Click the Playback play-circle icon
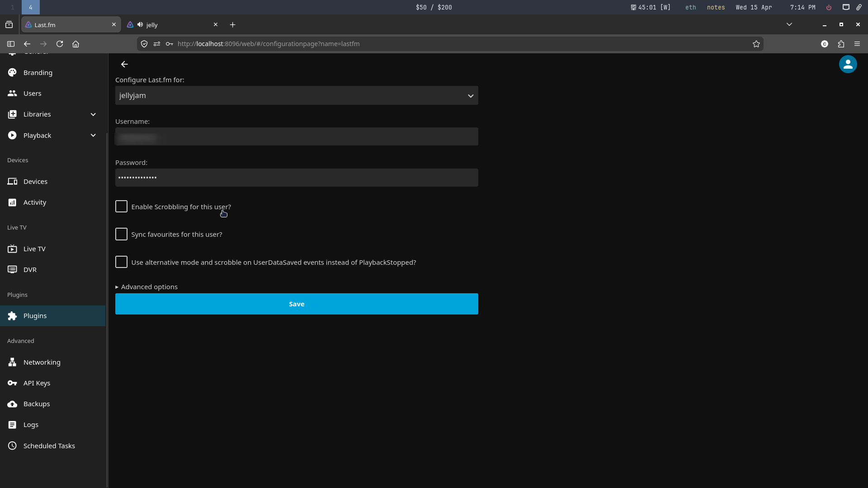Viewport: 868px width, 488px height. [x=12, y=135]
